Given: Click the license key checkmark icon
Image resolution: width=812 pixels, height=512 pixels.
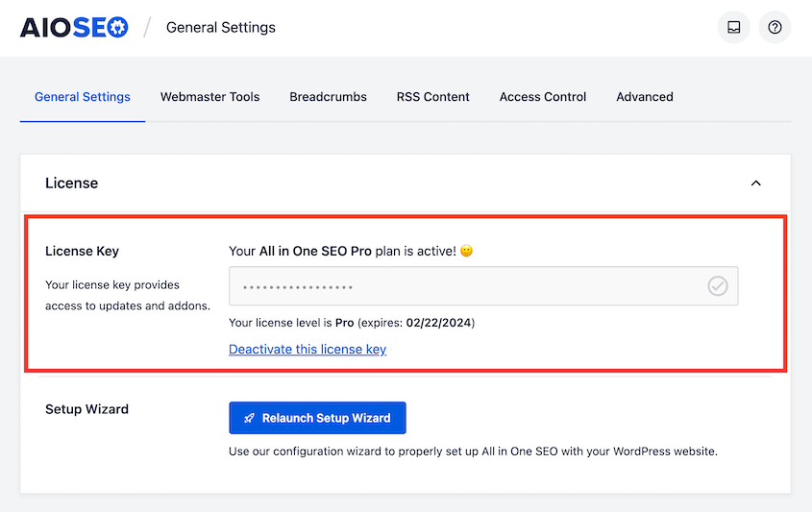Looking at the screenshot, I should click(x=718, y=285).
